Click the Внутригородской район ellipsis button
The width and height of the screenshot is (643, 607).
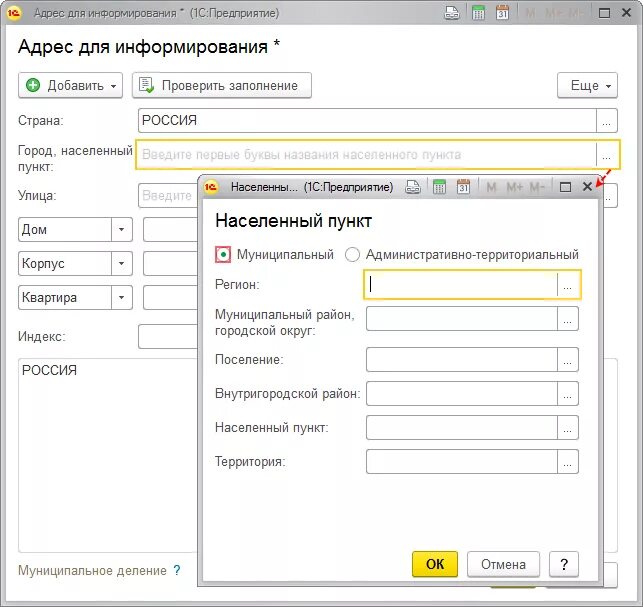click(568, 394)
